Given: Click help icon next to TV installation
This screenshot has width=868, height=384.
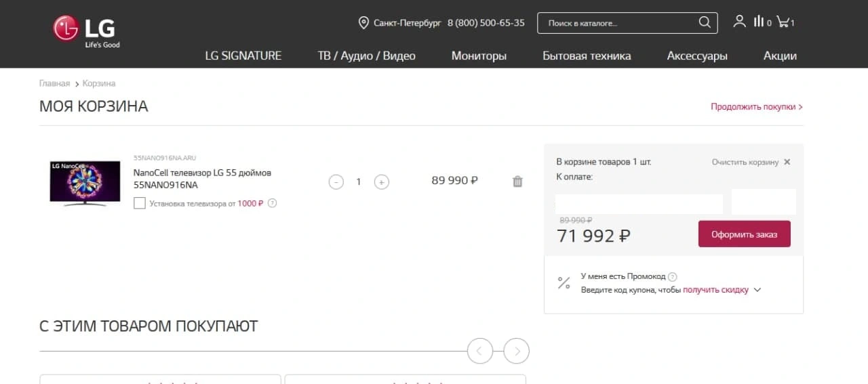Looking at the screenshot, I should 273,203.
